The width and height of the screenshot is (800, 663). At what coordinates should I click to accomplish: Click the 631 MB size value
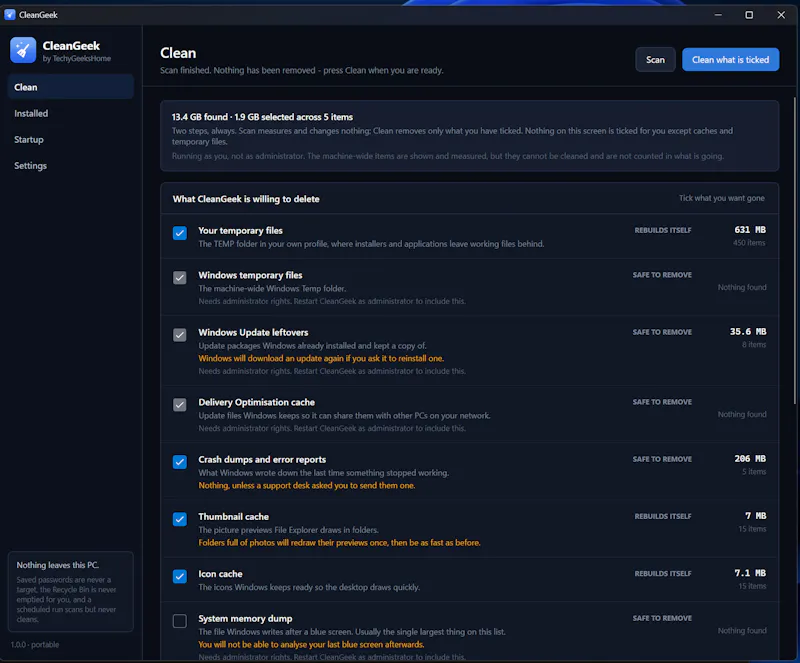coord(749,230)
